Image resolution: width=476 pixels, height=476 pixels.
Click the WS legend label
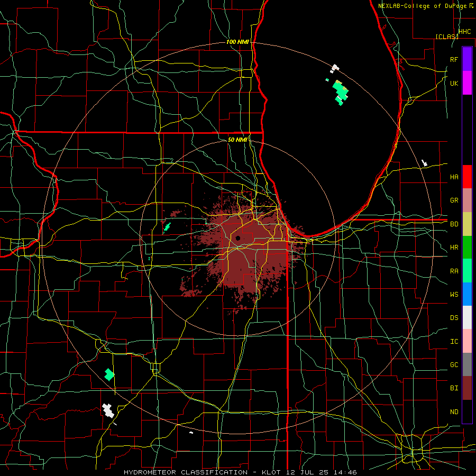pos(454,295)
